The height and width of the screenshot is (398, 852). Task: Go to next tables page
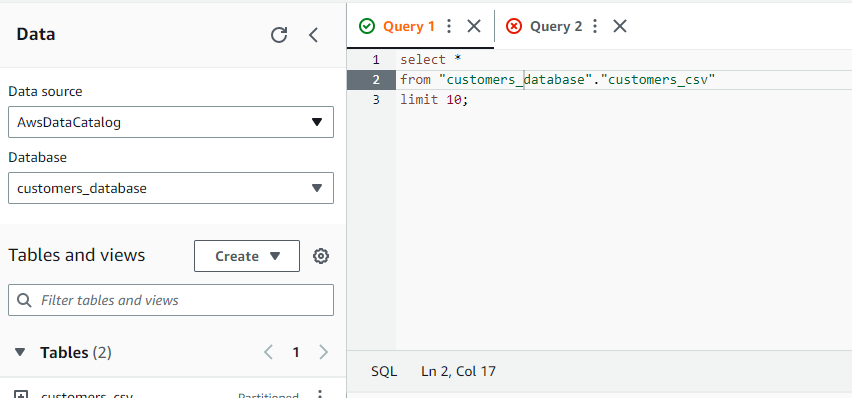[323, 352]
